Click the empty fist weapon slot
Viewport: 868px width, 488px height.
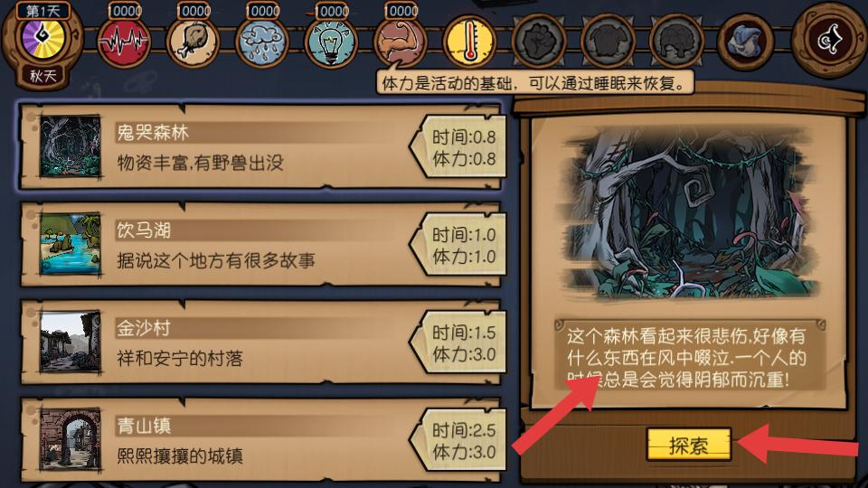539,42
